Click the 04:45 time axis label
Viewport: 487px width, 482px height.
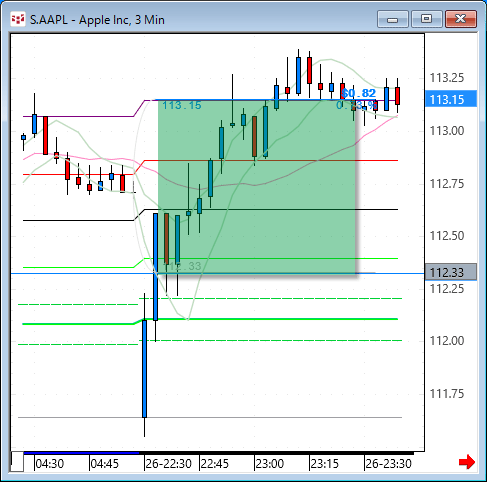pyautogui.click(x=104, y=464)
